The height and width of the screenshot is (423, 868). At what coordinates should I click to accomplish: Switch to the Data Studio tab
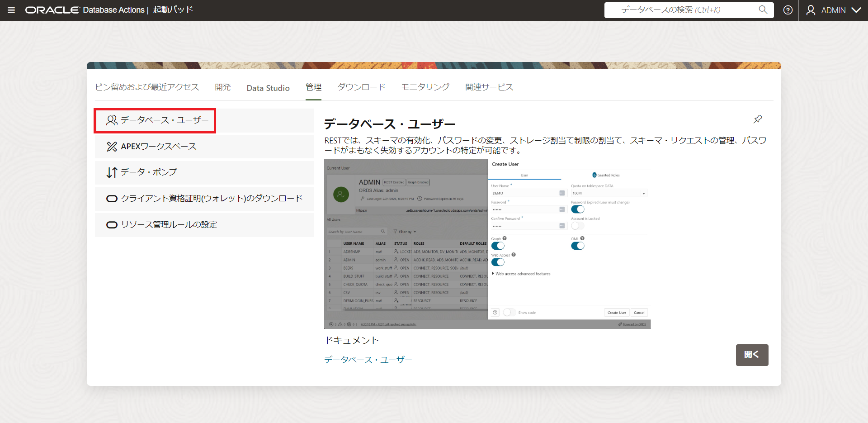[268, 88]
